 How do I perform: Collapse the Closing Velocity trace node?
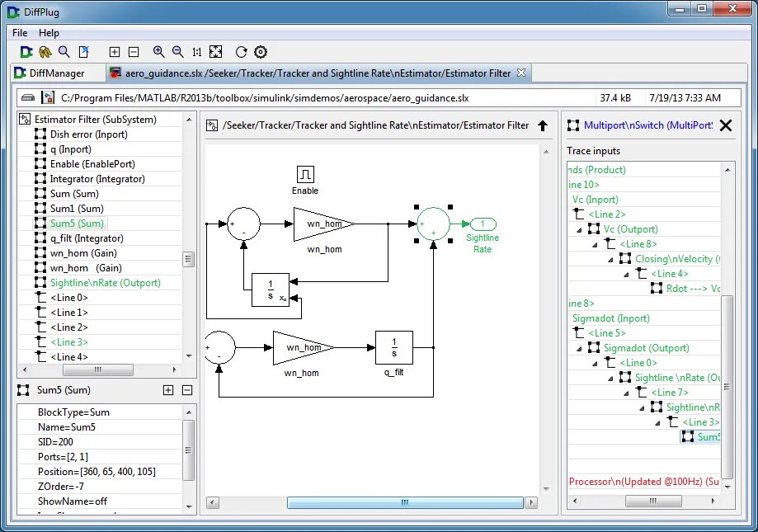610,260
